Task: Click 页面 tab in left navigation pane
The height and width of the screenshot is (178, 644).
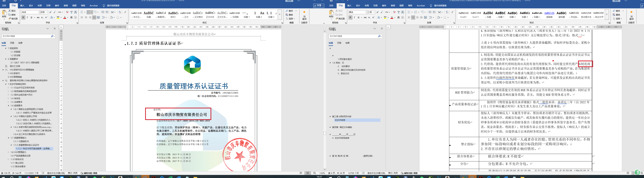Action: (x=12, y=43)
